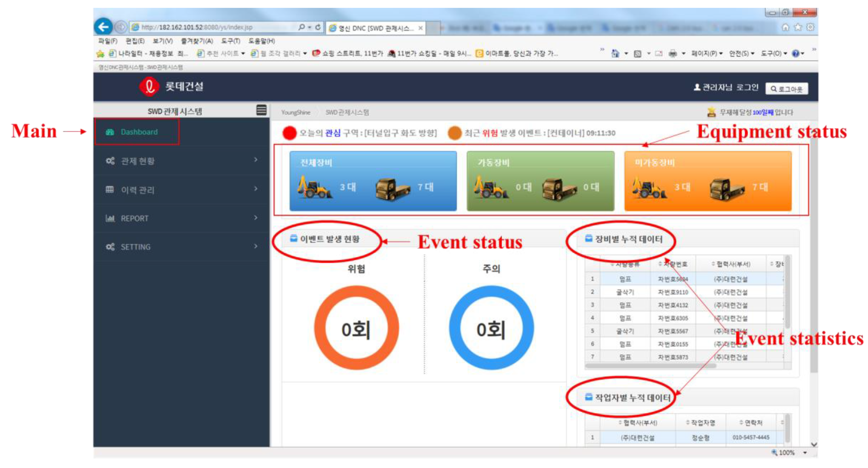Open the 파일(F) menu
The image size is (868, 468).
point(107,41)
